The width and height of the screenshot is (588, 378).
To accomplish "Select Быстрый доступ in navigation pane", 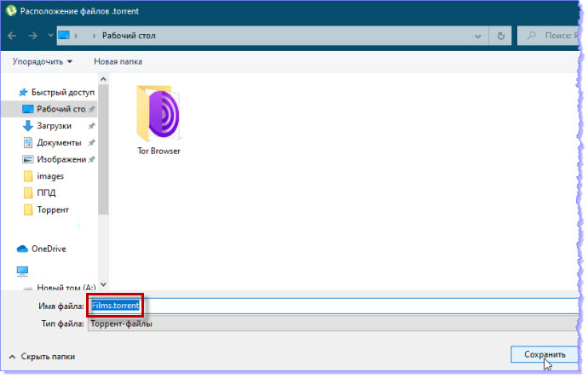I will 62,92.
